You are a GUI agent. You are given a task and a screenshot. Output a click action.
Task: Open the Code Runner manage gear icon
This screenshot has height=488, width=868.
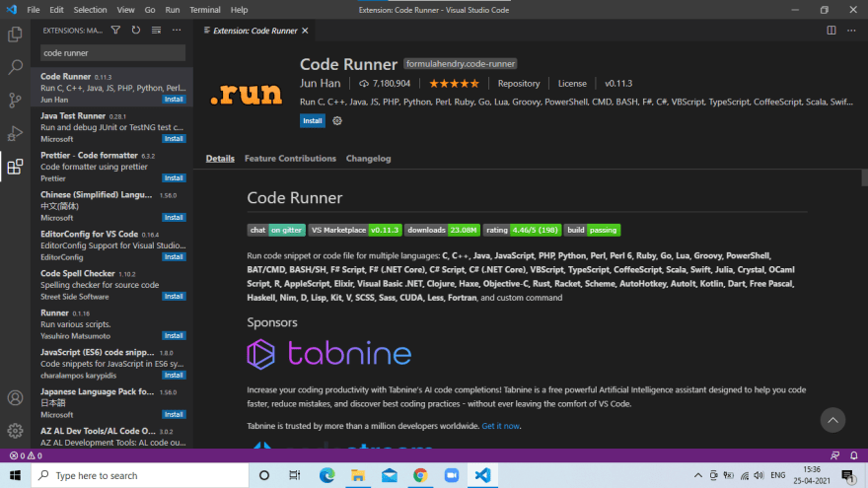pyautogui.click(x=337, y=120)
